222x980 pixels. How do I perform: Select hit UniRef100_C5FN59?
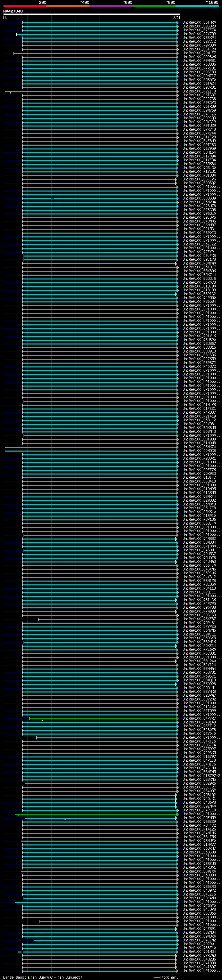tap(199, 818)
